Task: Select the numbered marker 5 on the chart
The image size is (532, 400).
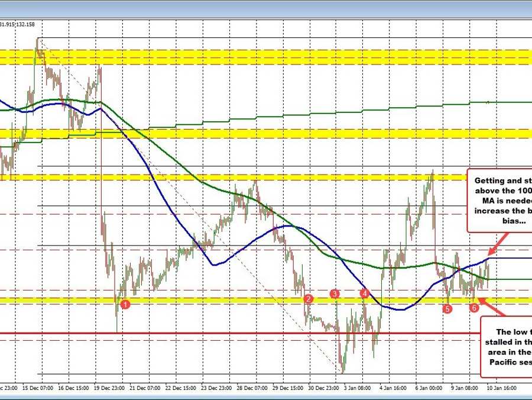Action: click(447, 308)
